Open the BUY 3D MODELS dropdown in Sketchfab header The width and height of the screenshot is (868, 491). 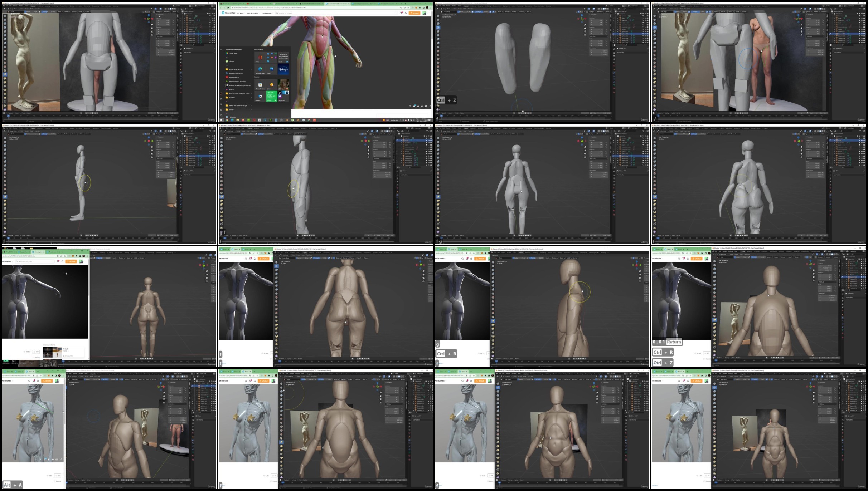[x=253, y=13]
